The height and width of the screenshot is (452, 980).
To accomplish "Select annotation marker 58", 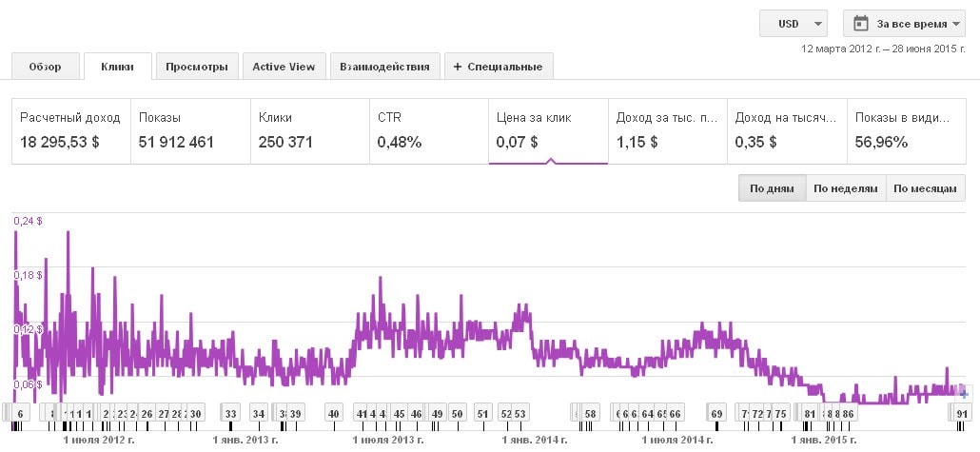I will pyautogui.click(x=590, y=413).
